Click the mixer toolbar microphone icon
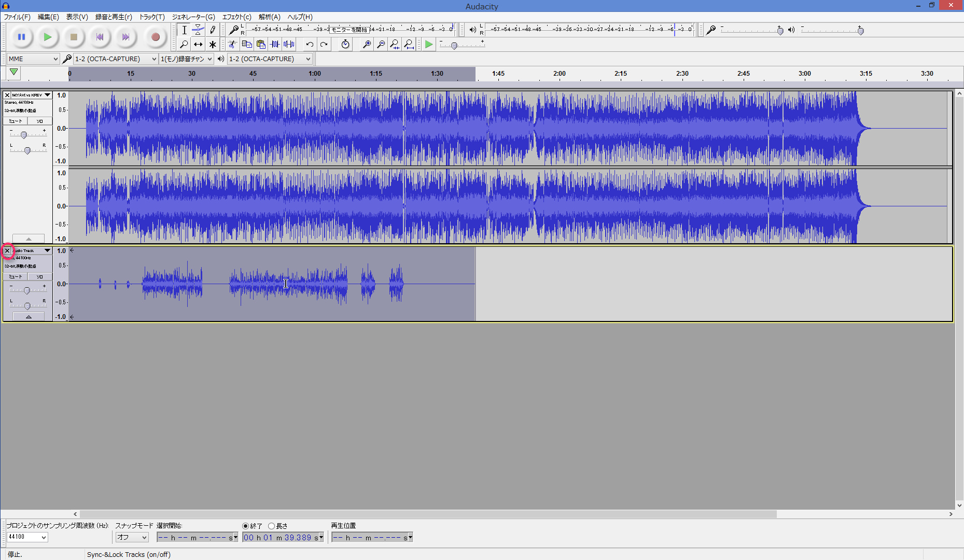The width and height of the screenshot is (964, 560). 711,30
